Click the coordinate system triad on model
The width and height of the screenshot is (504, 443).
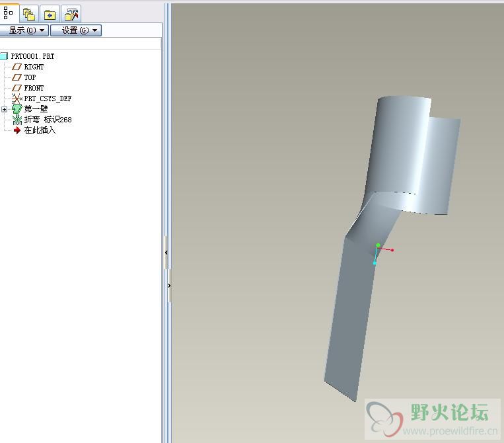383,254
